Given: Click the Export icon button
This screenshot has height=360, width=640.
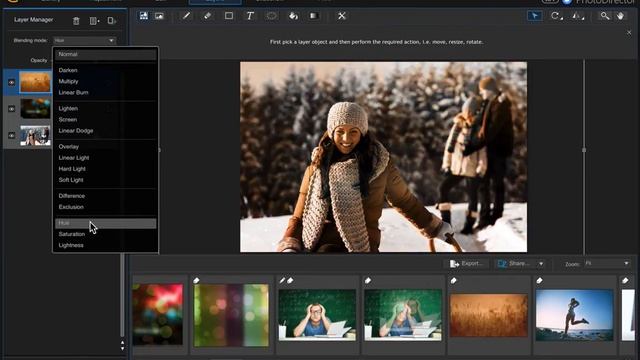Looking at the screenshot, I should pyautogui.click(x=466, y=264).
